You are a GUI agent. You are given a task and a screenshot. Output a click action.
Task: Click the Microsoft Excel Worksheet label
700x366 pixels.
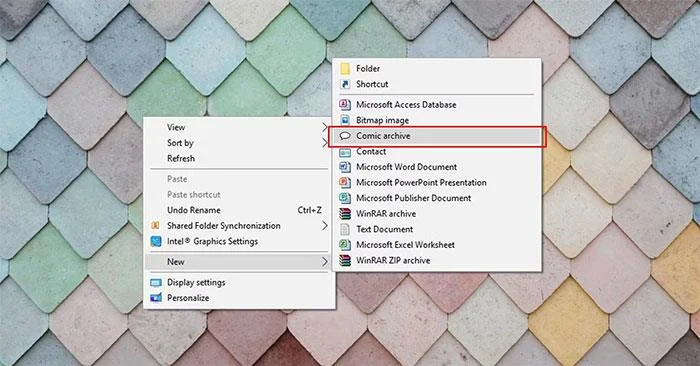click(x=405, y=245)
